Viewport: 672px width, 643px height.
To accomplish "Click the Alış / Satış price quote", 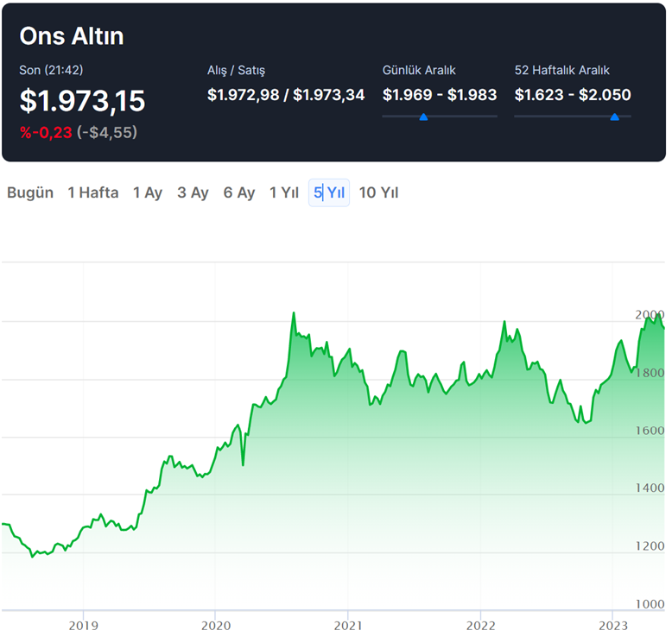I will click(x=286, y=95).
